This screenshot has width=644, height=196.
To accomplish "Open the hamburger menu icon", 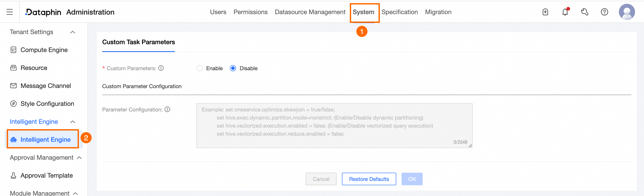I will coord(9,12).
